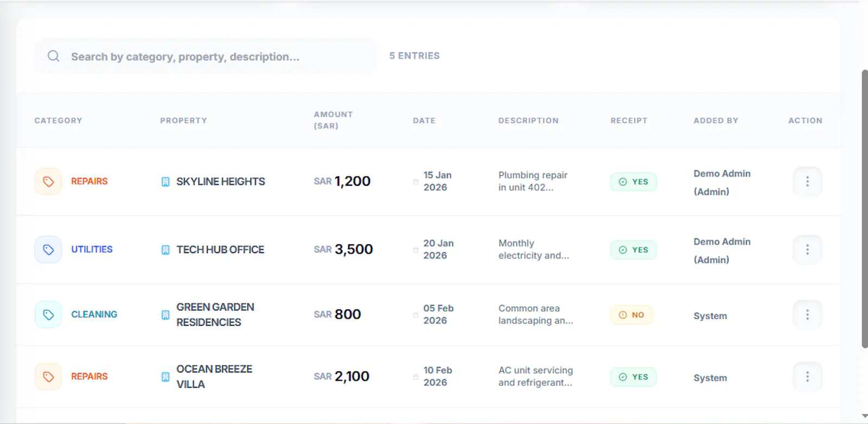Click System in Green Garden Residencies row
This screenshot has height=424, width=868.
coord(710,316)
